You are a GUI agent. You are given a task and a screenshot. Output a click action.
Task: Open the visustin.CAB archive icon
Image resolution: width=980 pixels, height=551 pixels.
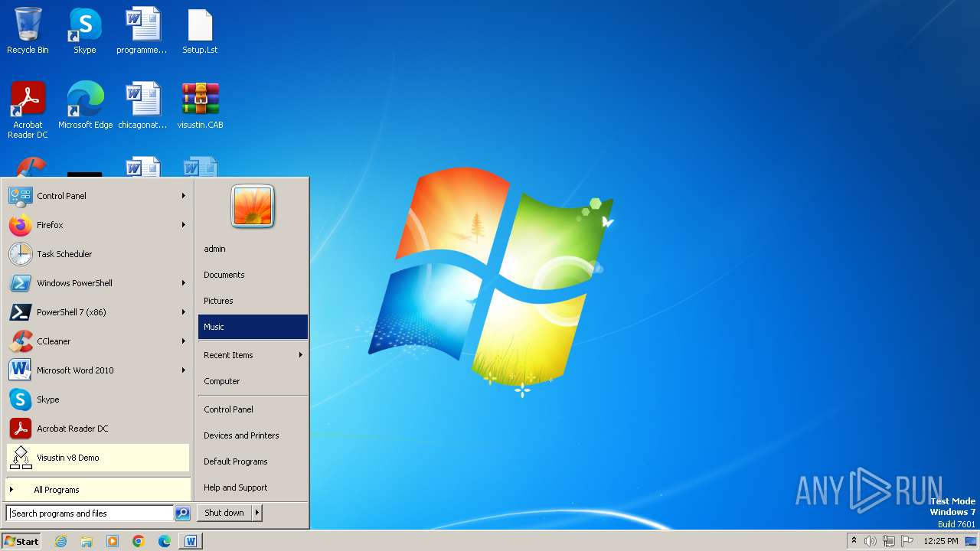click(x=200, y=106)
